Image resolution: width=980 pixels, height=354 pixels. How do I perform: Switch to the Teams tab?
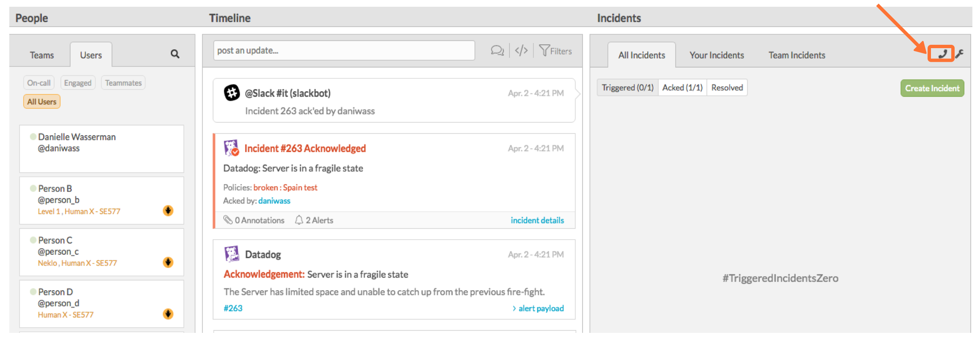pos(42,55)
